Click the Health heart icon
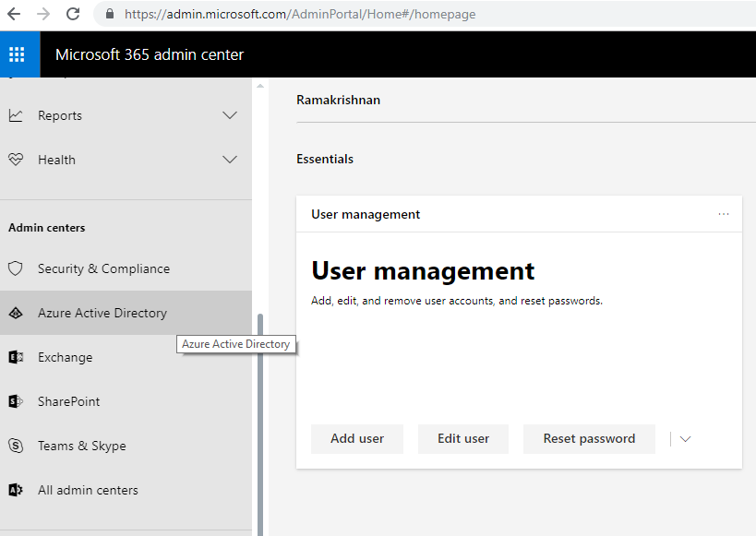The width and height of the screenshot is (756, 536). point(16,160)
